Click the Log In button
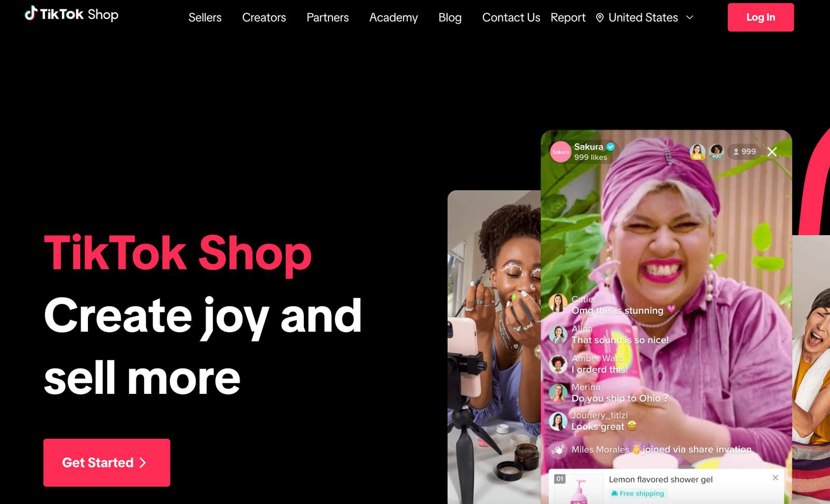Screen dimensions: 830x504 pos(760,17)
